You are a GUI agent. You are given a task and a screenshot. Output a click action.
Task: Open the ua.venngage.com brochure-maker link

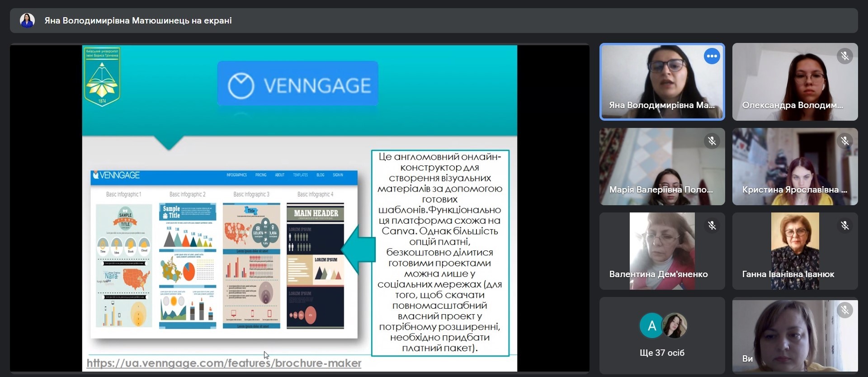click(224, 363)
